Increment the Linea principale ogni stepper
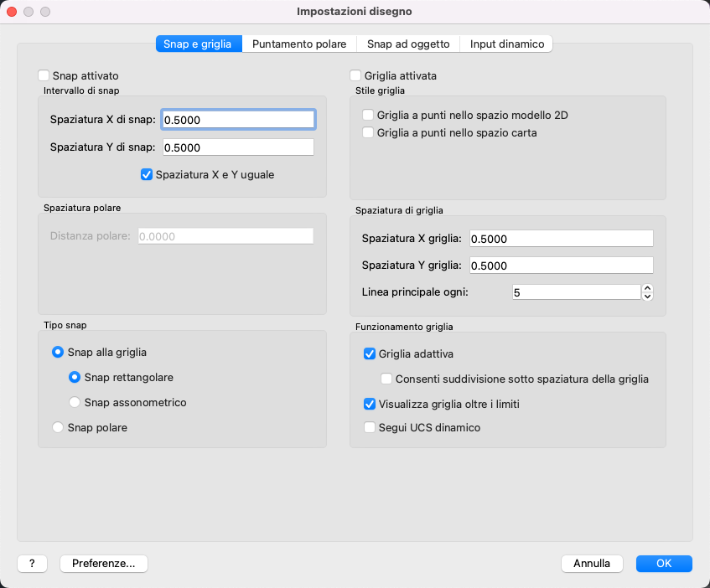This screenshot has height=588, width=710. (647, 288)
